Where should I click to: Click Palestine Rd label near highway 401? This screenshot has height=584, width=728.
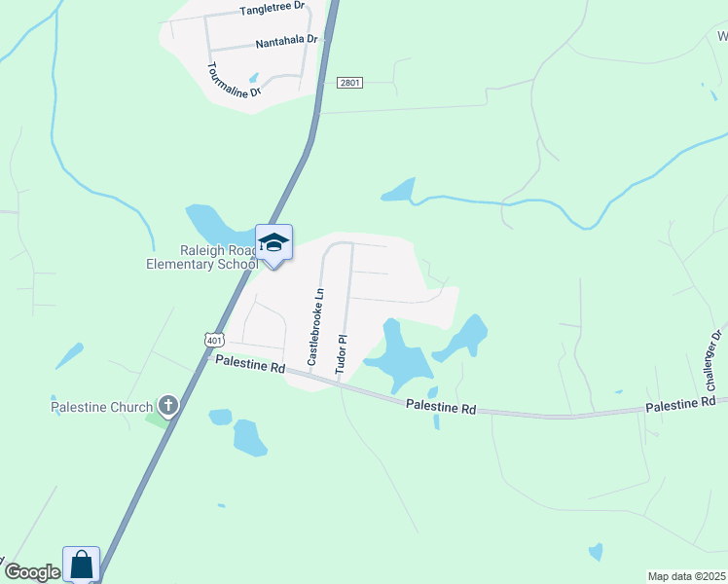pos(250,363)
